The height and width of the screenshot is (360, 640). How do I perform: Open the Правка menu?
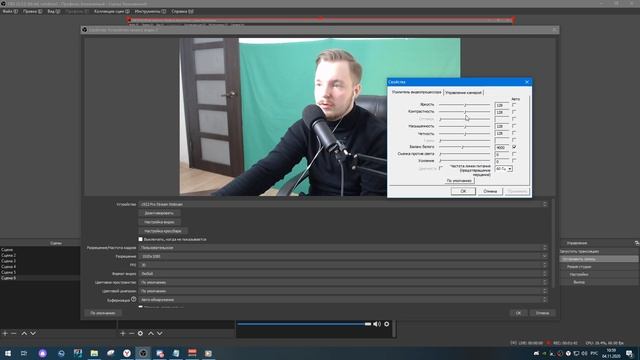[x=32, y=11]
